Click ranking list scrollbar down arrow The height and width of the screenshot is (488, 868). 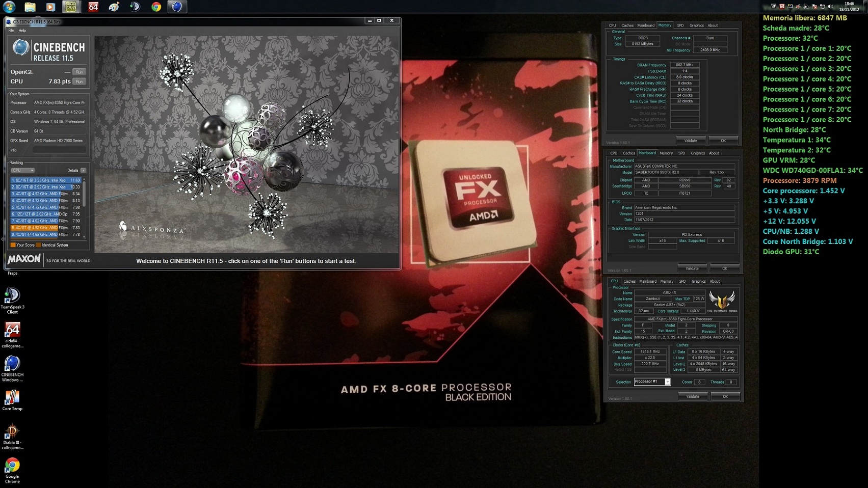[x=84, y=236]
